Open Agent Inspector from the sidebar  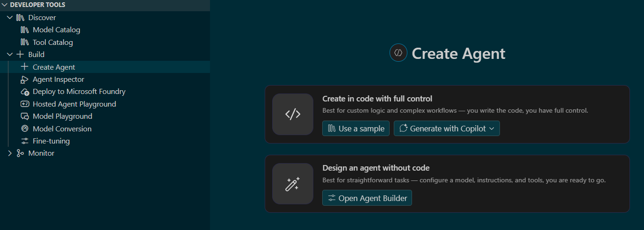pyautogui.click(x=58, y=79)
